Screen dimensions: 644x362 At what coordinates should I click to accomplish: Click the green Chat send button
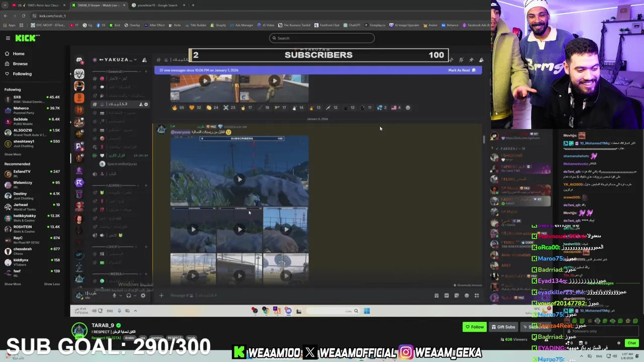pos(631,343)
